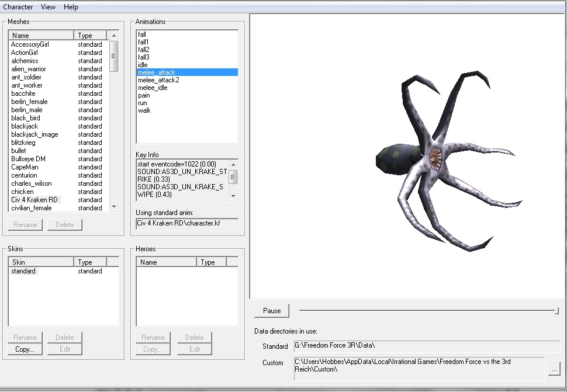
Task: Select Civ 4 Kraken RD mesh
Action: (58, 200)
